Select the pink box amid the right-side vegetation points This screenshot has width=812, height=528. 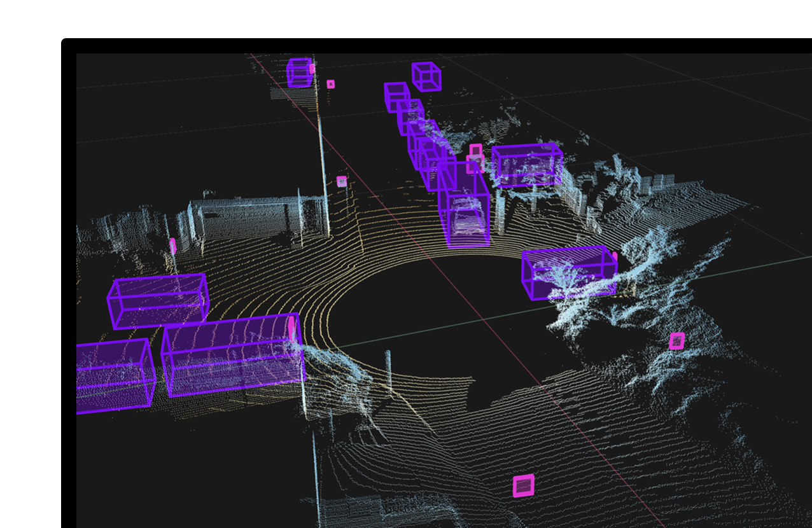(677, 341)
